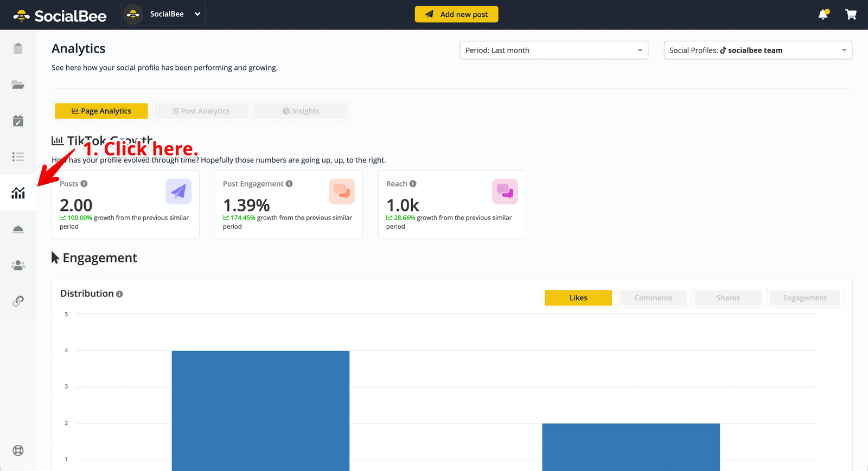The height and width of the screenshot is (471, 868).
Task: Open the Analytics chart sidebar icon
Action: click(x=18, y=192)
